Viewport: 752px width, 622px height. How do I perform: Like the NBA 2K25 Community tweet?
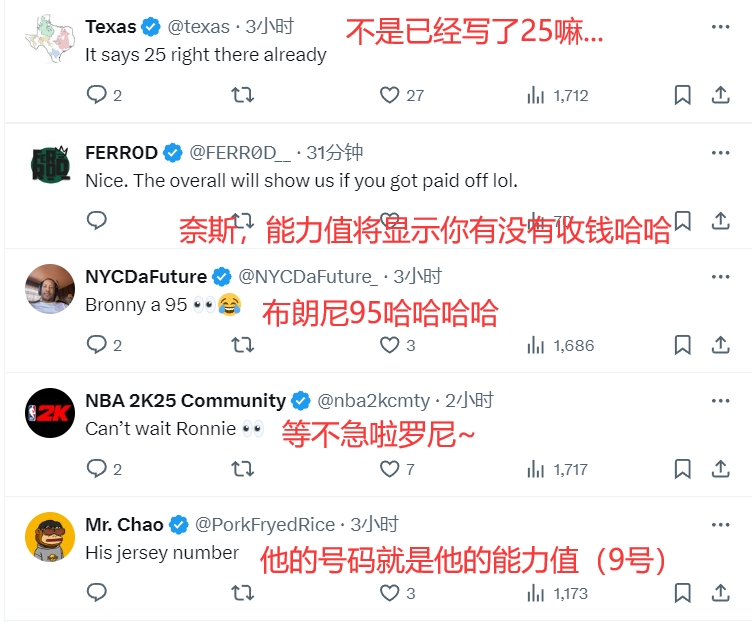pos(389,469)
